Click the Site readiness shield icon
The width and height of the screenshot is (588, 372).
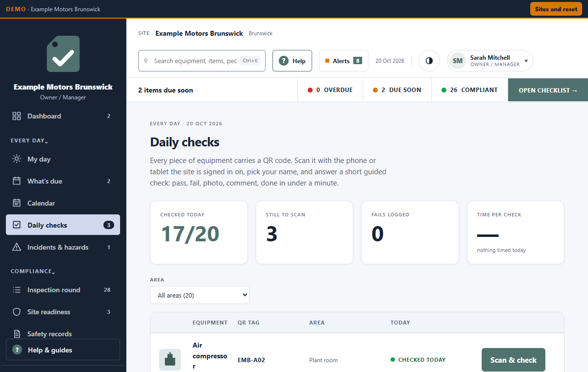17,312
